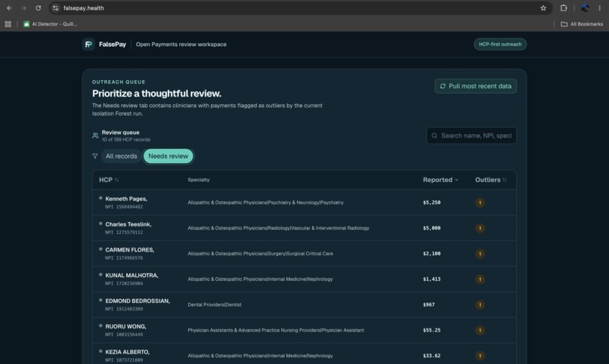Click the browser forward arrow
This screenshot has width=609, height=364.
(x=23, y=8)
